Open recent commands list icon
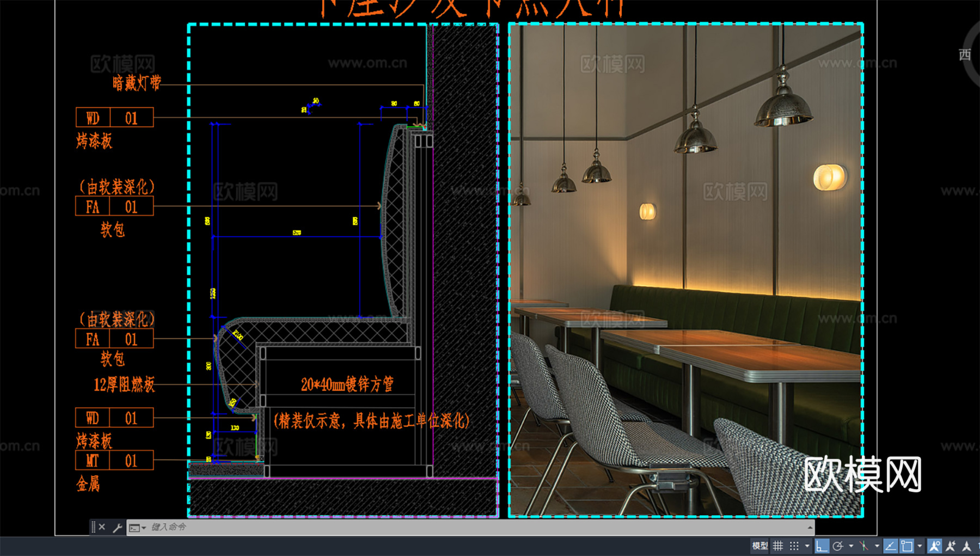 137,528
